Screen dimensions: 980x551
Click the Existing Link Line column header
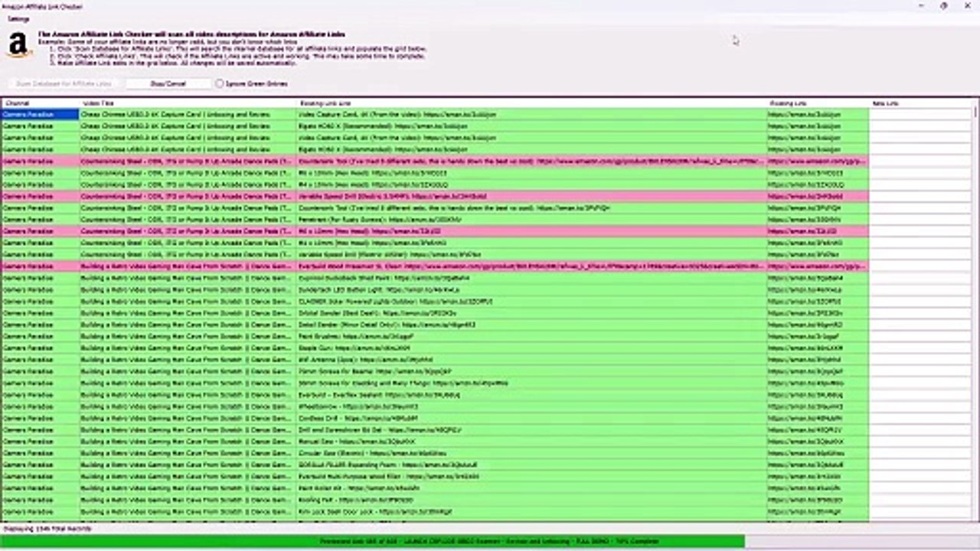(x=532, y=103)
